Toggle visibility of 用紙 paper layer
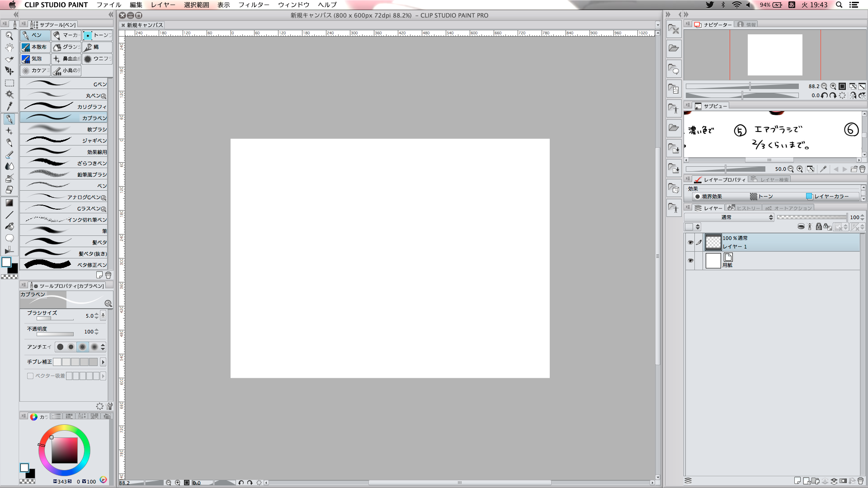Screen dimensions: 868x488 (x=690, y=260)
